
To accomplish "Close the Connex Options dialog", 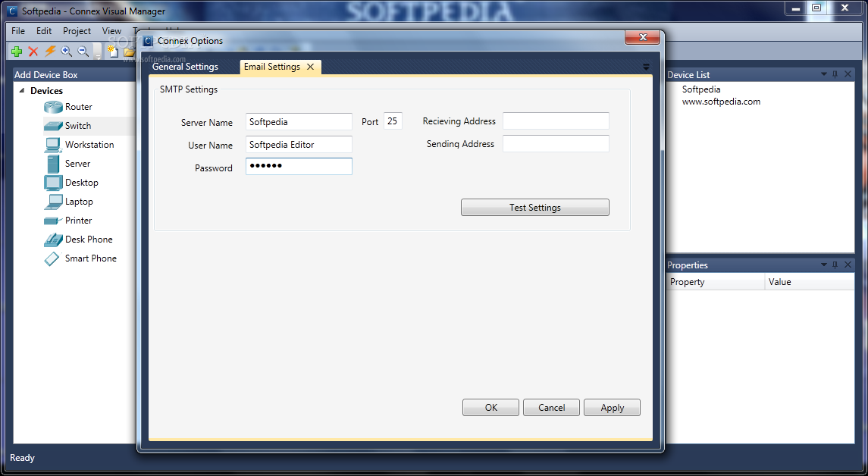I will point(642,38).
